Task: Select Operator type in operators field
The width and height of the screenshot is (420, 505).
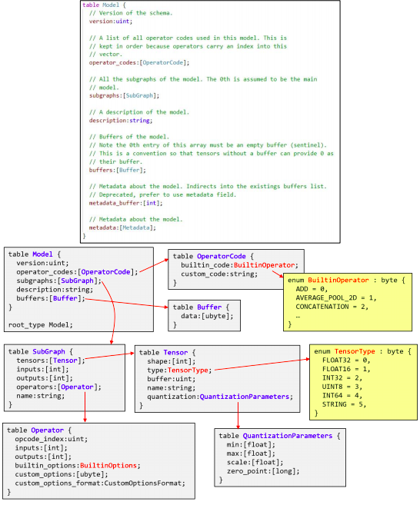Action: [78, 387]
